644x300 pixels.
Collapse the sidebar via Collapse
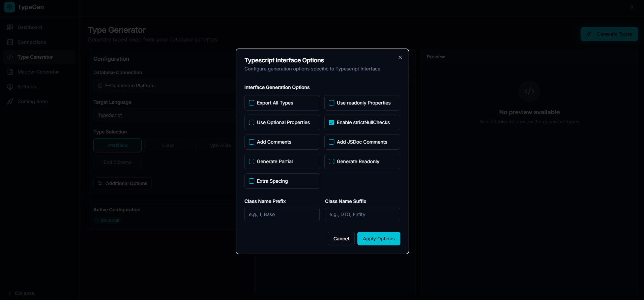pos(21,293)
